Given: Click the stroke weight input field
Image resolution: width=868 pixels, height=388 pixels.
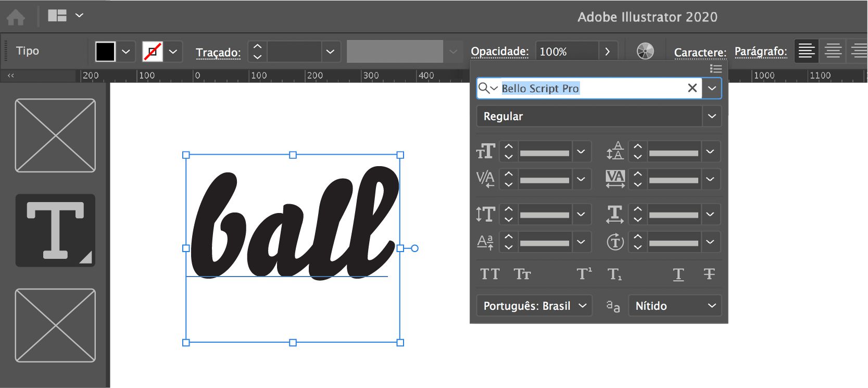Looking at the screenshot, I should pos(294,52).
